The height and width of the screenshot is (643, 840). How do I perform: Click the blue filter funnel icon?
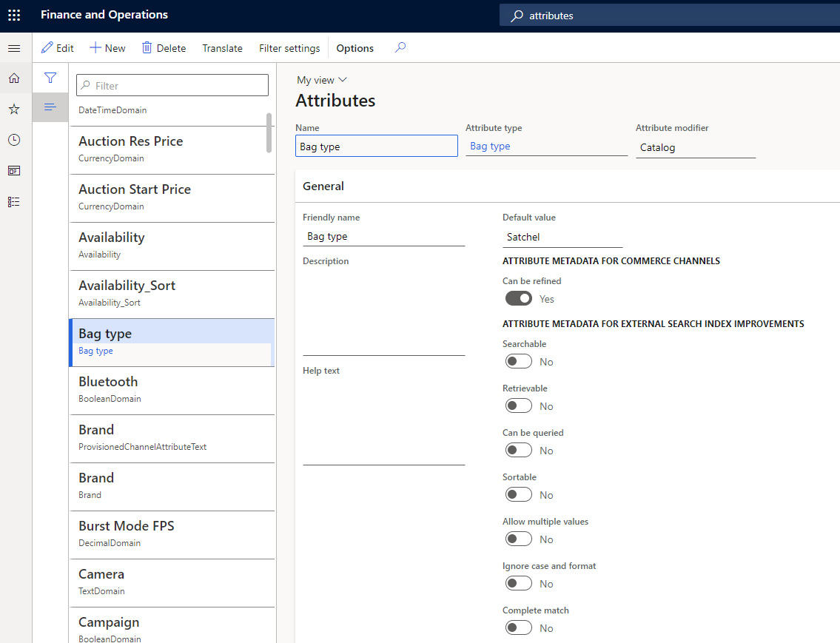pyautogui.click(x=50, y=78)
